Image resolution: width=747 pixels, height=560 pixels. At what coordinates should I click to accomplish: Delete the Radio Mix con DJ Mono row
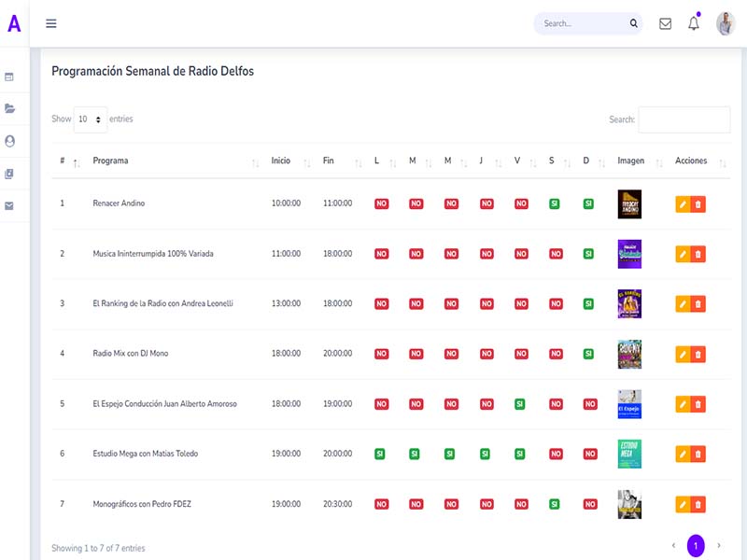(x=698, y=354)
